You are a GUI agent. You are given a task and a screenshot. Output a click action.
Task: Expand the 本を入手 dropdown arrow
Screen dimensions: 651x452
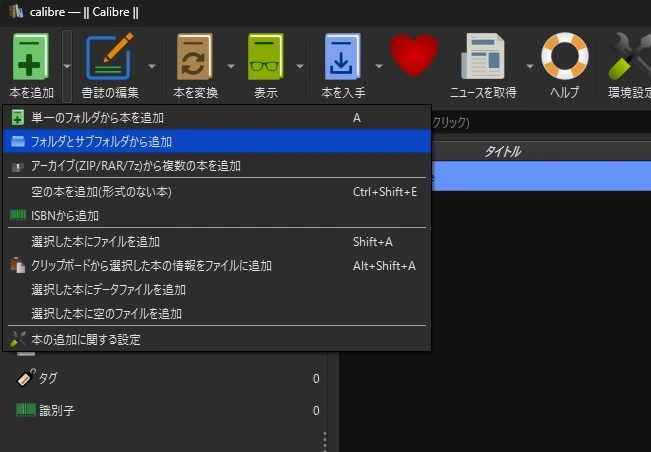[379, 66]
